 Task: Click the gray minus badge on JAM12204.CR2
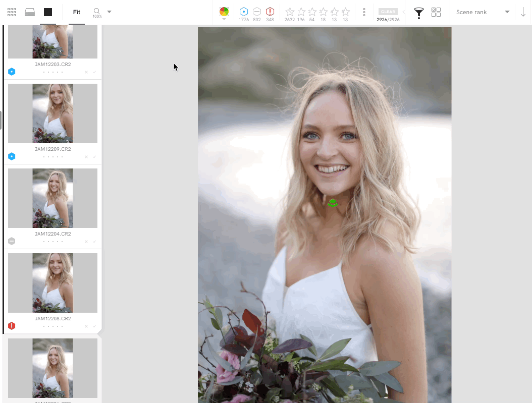(x=12, y=241)
